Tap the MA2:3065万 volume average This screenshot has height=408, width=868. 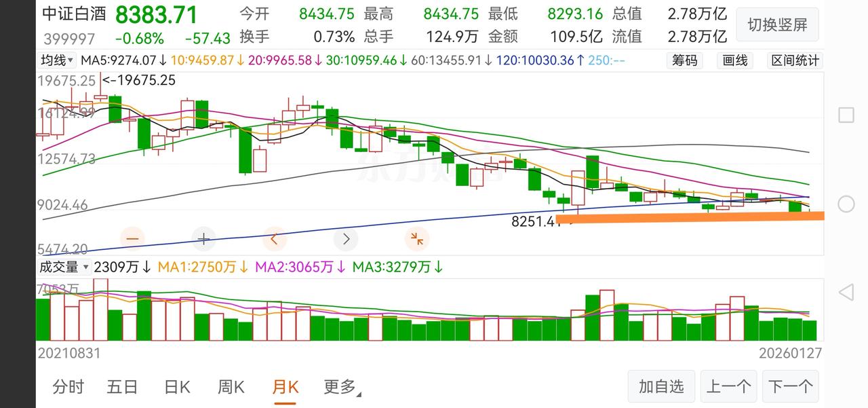point(300,267)
